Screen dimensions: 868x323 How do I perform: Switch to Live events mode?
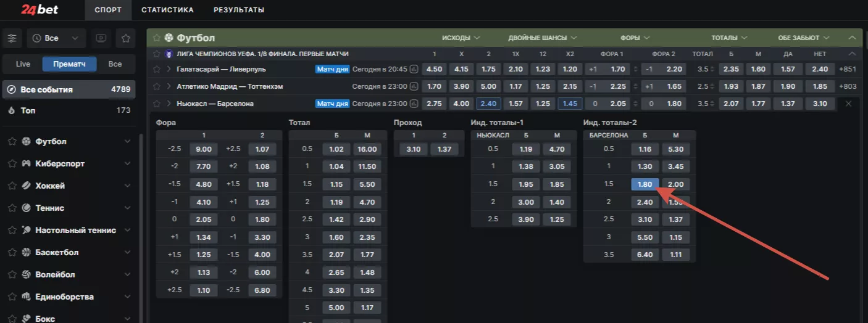(23, 64)
